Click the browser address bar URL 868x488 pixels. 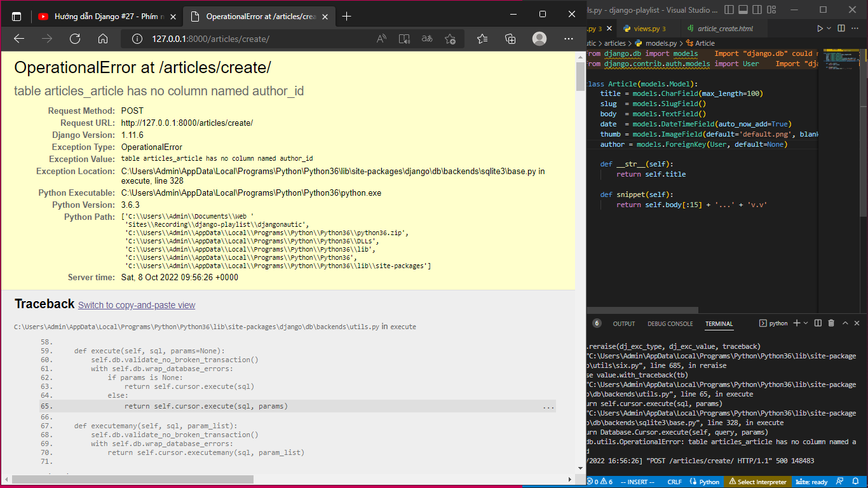(210, 39)
